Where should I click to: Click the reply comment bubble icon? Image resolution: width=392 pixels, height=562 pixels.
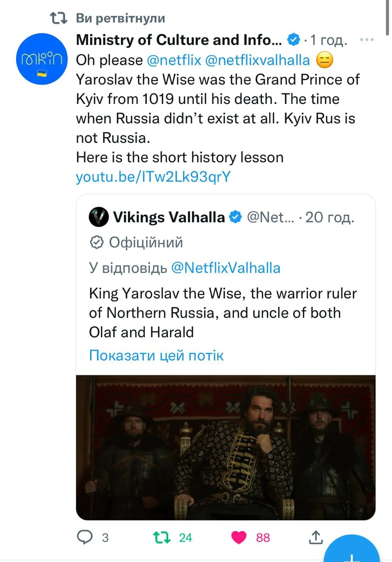pos(85,537)
